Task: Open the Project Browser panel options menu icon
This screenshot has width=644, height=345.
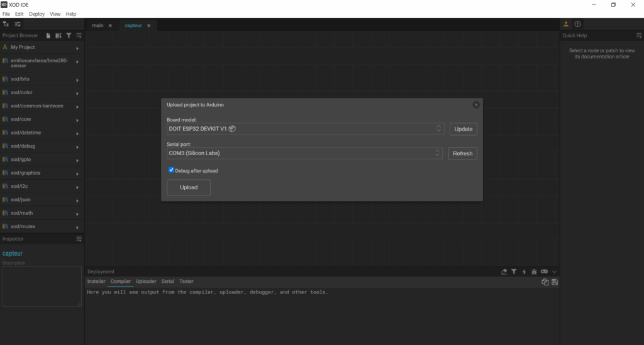Action: [79, 36]
